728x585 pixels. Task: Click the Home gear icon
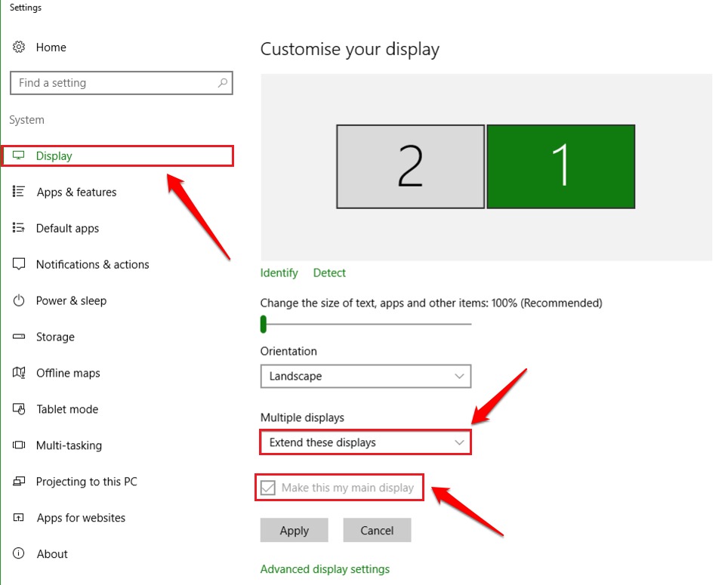coord(19,47)
